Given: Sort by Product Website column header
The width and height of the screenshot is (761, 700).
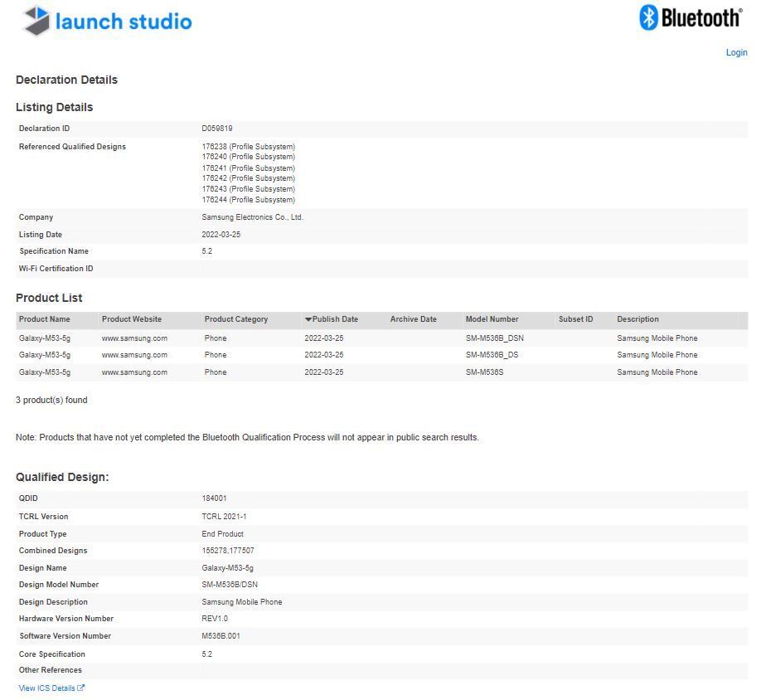Looking at the screenshot, I should (132, 319).
